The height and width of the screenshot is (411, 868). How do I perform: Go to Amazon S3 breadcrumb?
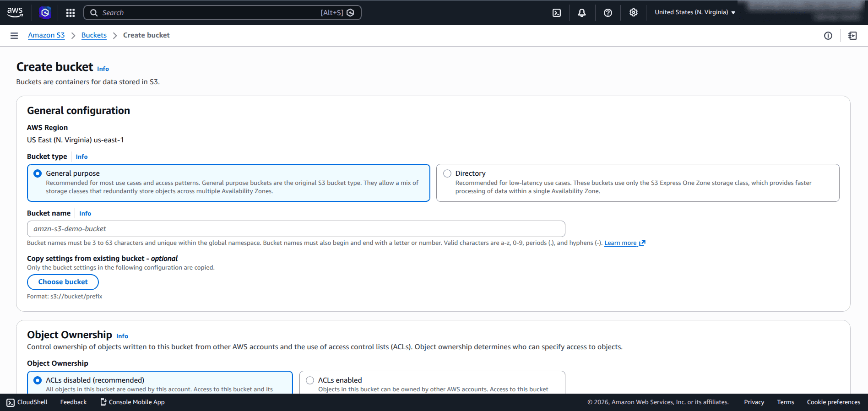46,35
